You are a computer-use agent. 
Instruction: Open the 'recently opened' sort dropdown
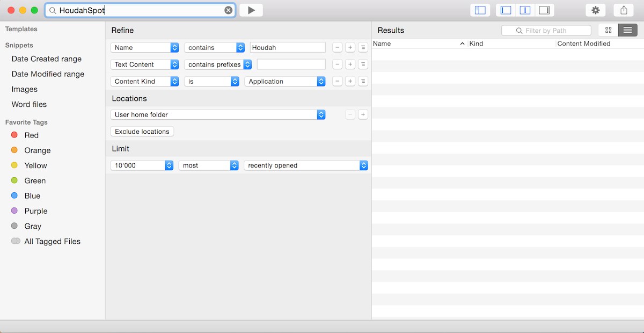click(x=306, y=165)
